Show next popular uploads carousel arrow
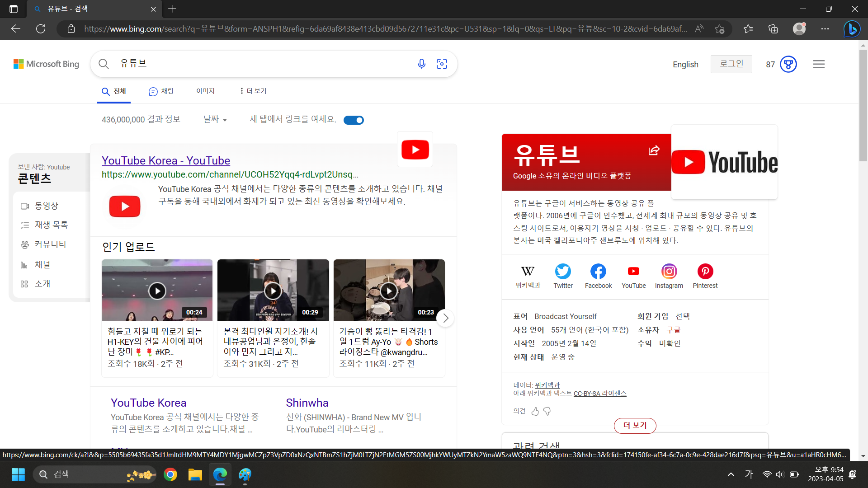The height and width of the screenshot is (488, 868). click(446, 319)
